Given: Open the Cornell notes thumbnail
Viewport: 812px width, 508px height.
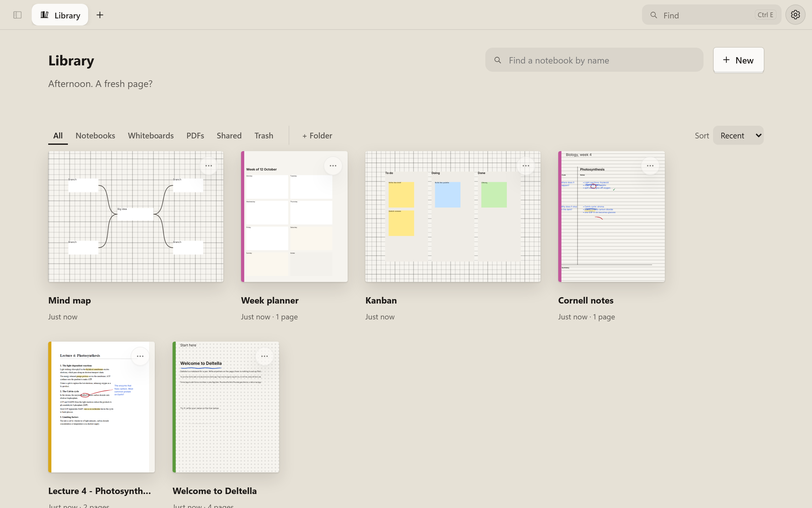Looking at the screenshot, I should (x=611, y=216).
